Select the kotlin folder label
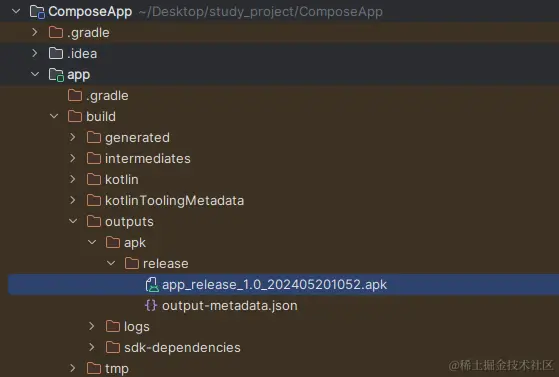Image resolution: width=559 pixels, height=377 pixels. 122,179
